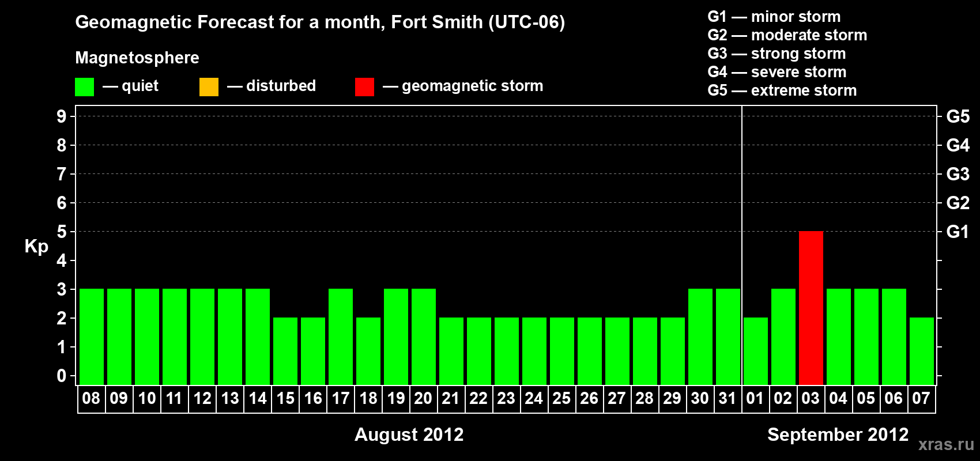Click the date label 20

[423, 399]
